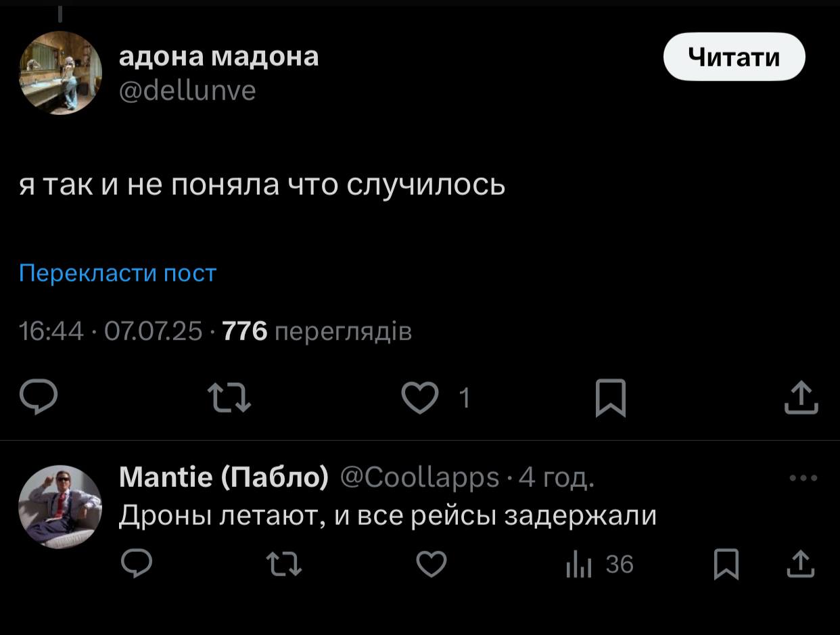The height and width of the screenshot is (635, 840).
Task: Open the @dellunve profile handle
Action: [x=187, y=90]
